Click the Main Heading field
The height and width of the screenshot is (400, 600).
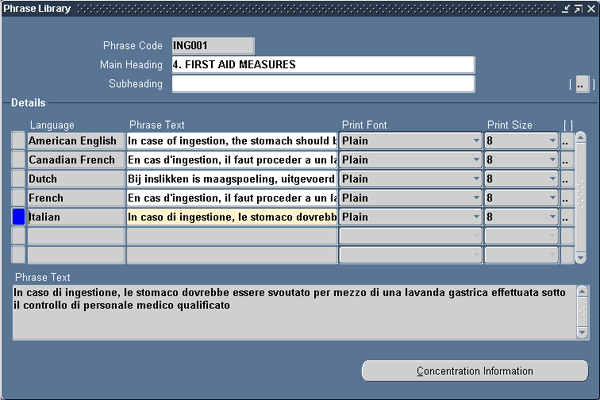coord(315,65)
